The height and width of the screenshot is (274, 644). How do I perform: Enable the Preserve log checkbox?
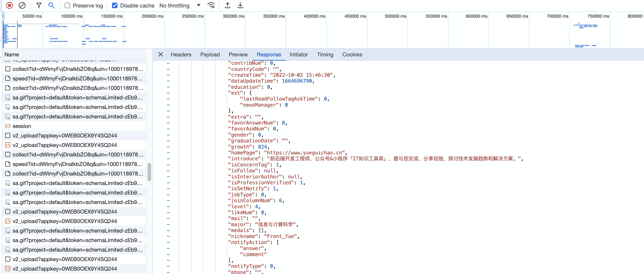pyautogui.click(x=67, y=5)
